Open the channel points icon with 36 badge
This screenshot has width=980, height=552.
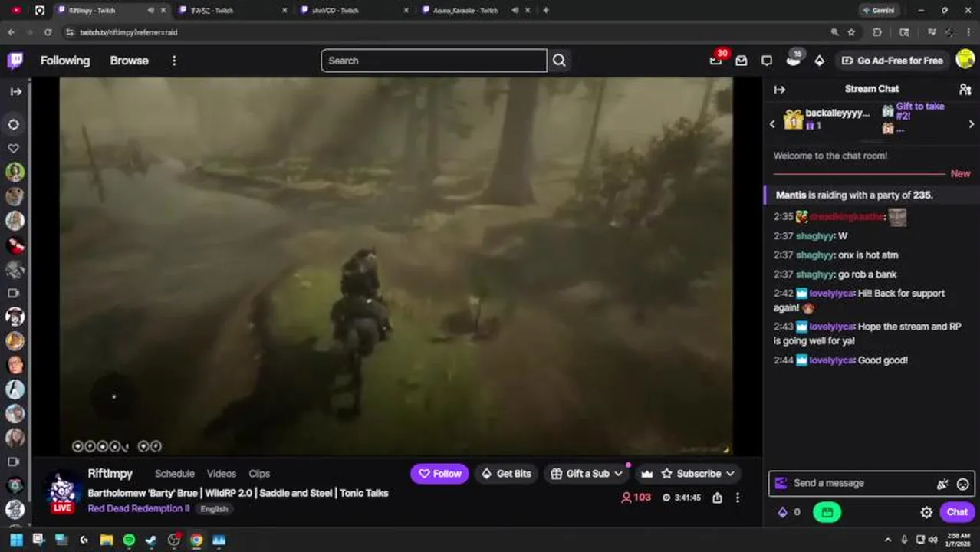794,59
